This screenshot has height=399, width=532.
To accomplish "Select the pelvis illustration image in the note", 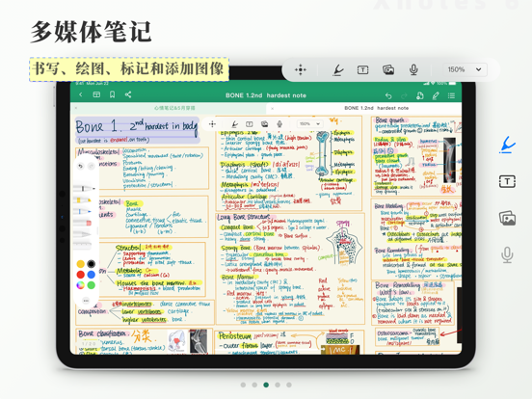I will (x=177, y=341).
